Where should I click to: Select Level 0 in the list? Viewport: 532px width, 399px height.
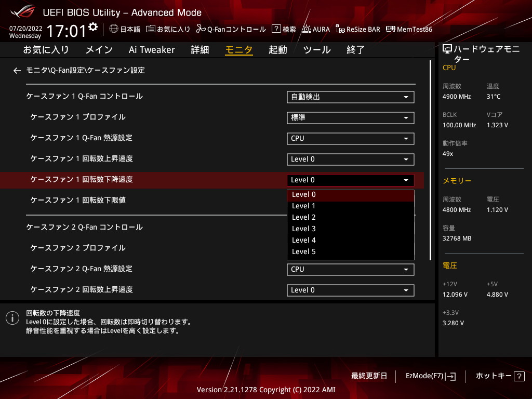[351, 195]
